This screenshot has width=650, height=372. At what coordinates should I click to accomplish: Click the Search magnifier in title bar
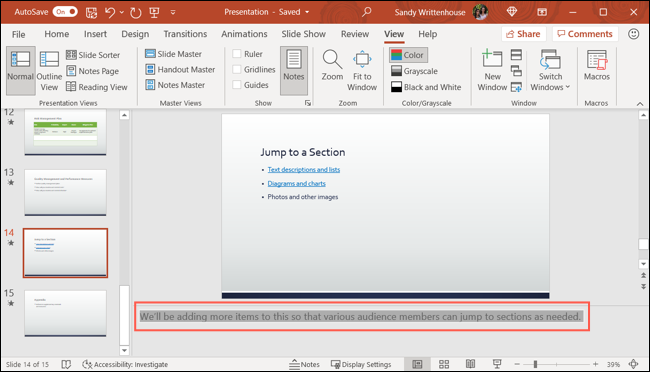click(x=366, y=12)
